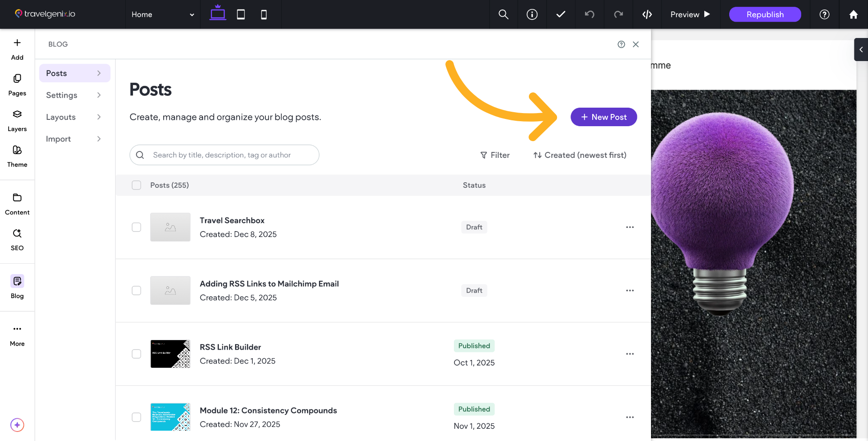Open sort order Created (newest first)

point(580,155)
